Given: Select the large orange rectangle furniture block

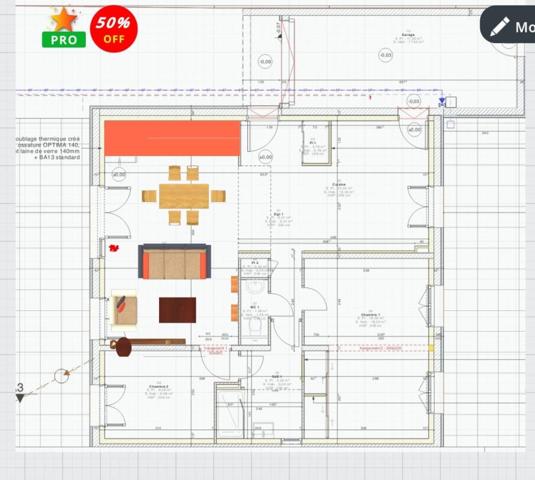Looking at the screenshot, I should (x=172, y=138).
